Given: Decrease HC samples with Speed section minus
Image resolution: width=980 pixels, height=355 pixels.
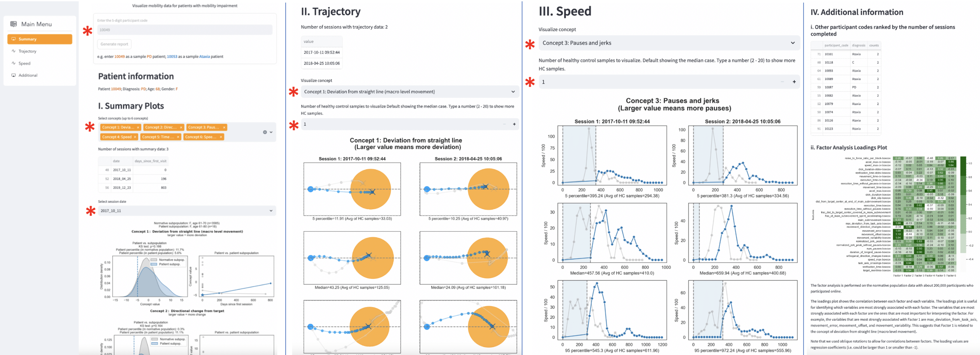Looking at the screenshot, I should pos(782,82).
